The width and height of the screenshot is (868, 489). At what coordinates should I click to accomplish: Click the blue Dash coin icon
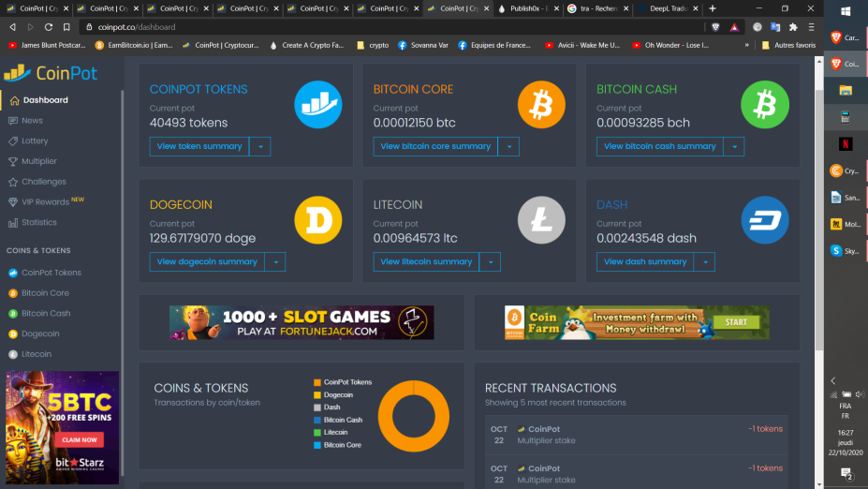(x=765, y=220)
